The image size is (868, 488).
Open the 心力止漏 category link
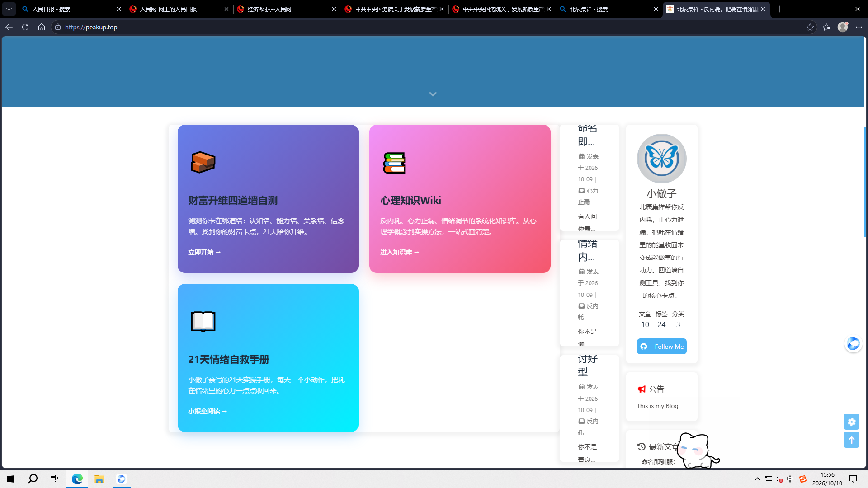click(588, 197)
